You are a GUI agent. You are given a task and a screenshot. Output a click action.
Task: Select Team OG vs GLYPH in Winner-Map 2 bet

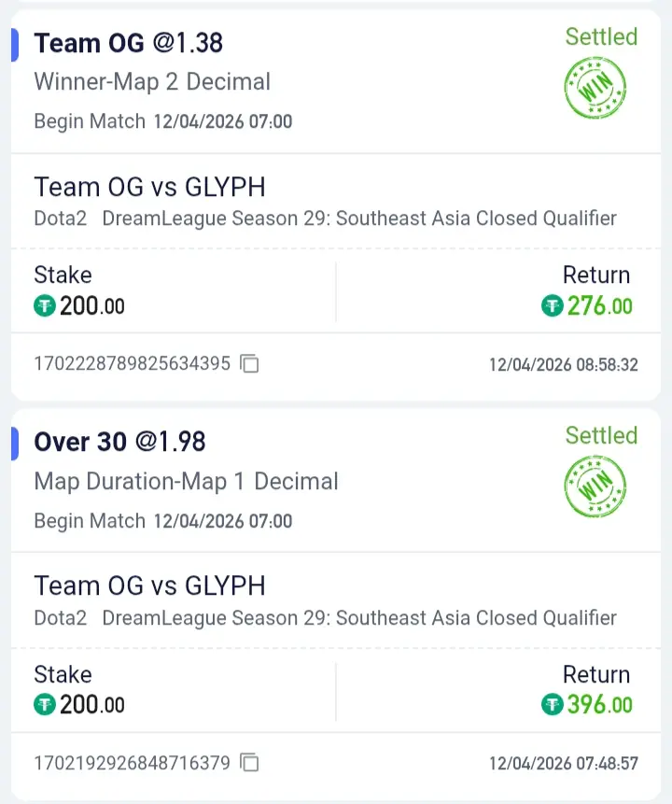(x=149, y=187)
